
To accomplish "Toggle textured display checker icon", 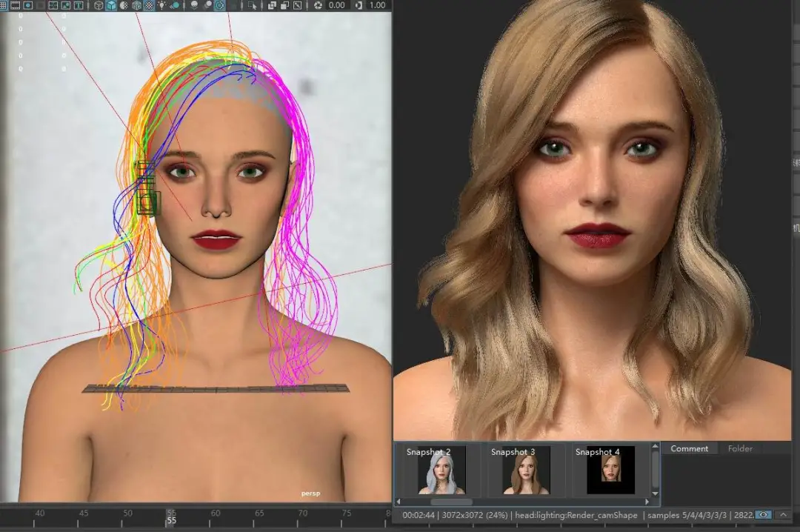I will coord(149,5).
